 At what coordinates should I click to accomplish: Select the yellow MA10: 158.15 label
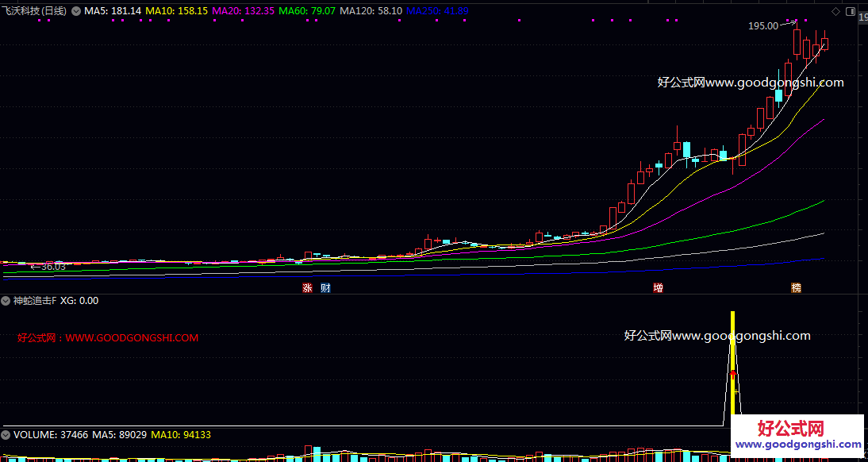177,11
